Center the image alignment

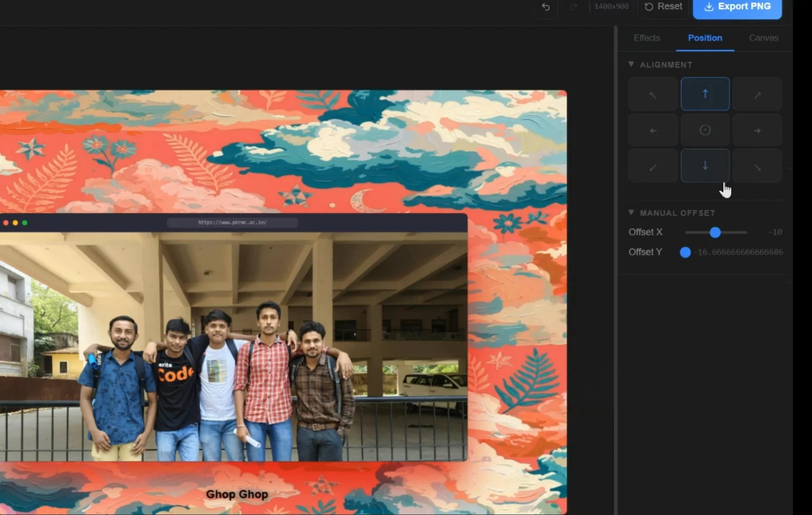click(705, 130)
